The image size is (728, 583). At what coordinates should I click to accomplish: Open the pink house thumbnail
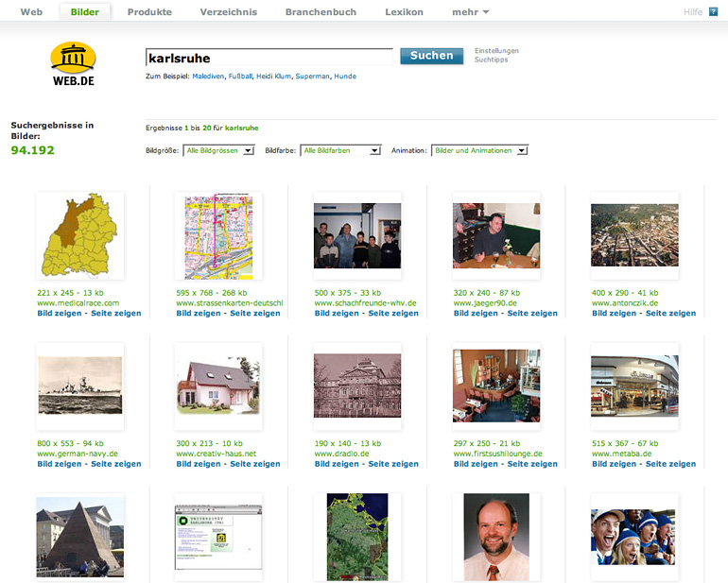(x=218, y=386)
